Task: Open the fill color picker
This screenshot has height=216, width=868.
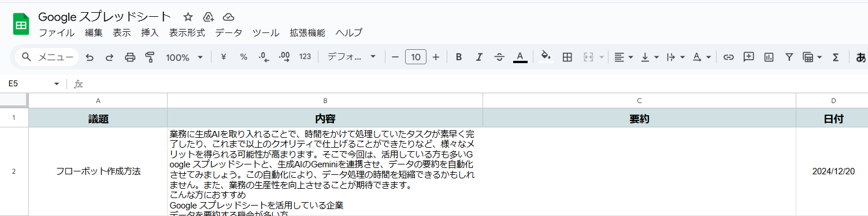Action: point(546,57)
